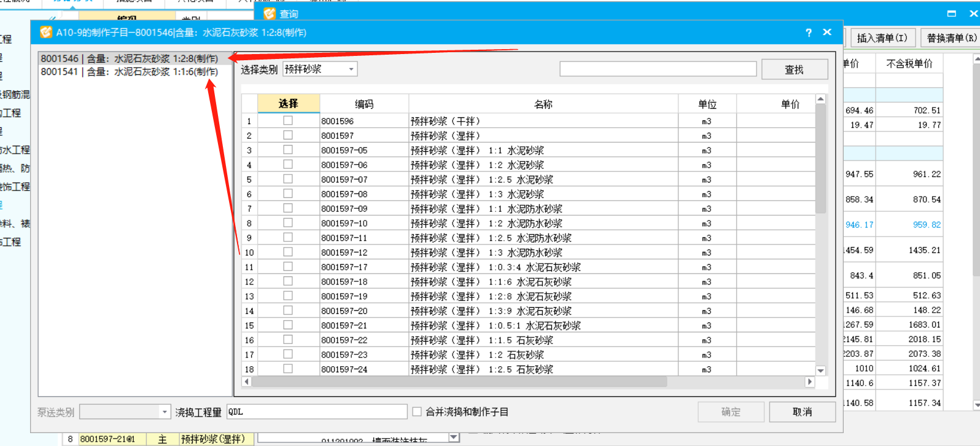Viewport: 980px width, 446px height.
Task: Click the vertical scrollbar thumb of the table
Action: point(820,158)
